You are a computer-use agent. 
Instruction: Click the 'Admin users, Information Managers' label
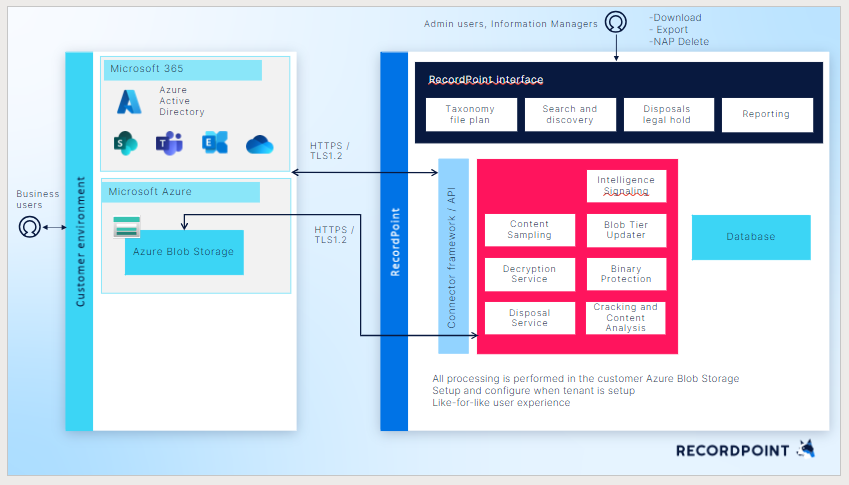click(x=511, y=24)
